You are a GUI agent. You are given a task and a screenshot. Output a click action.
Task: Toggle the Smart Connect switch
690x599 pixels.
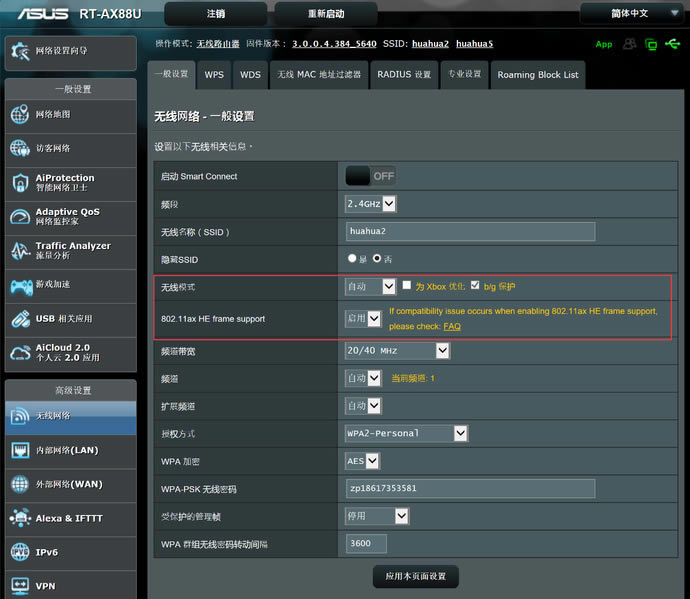point(370,176)
